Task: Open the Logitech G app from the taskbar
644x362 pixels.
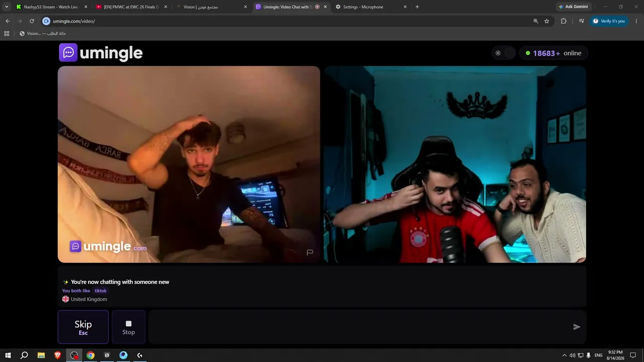Action: tap(139, 355)
